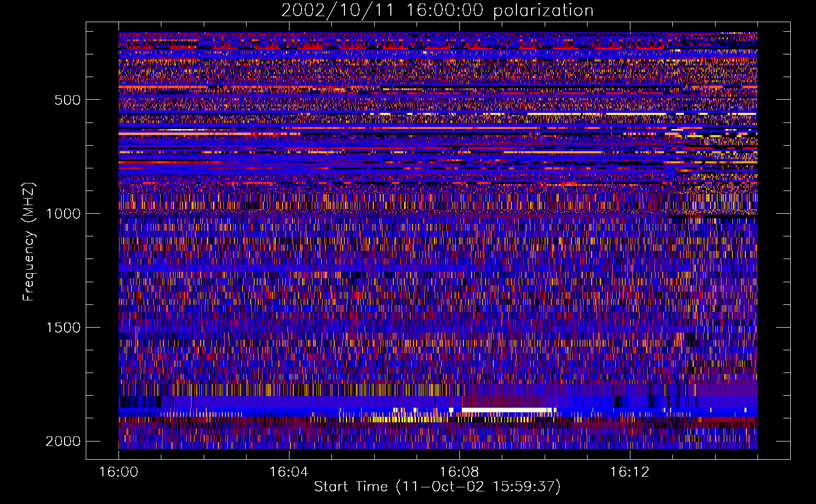Viewport: 816px width, 504px height.
Task: Click the 2000 frequency tick label
Action: [63, 442]
